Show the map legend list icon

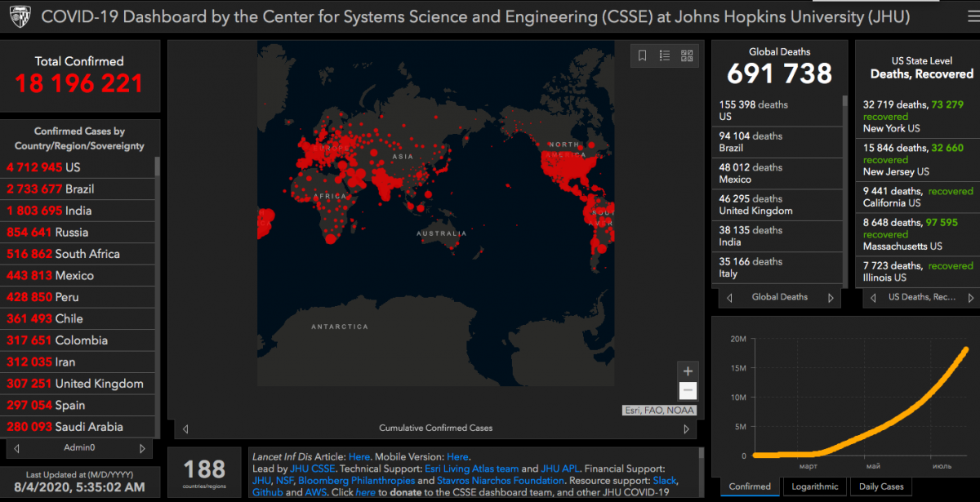click(665, 56)
